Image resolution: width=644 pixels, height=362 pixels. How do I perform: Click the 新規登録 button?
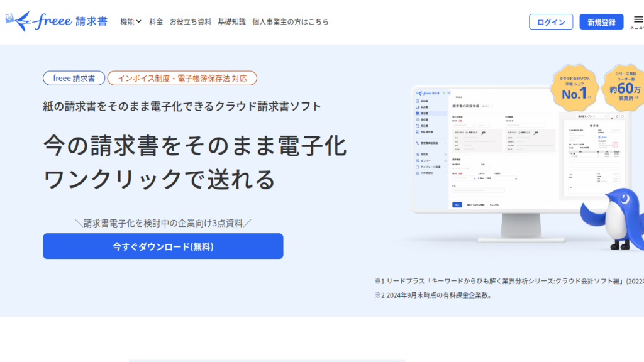point(601,22)
